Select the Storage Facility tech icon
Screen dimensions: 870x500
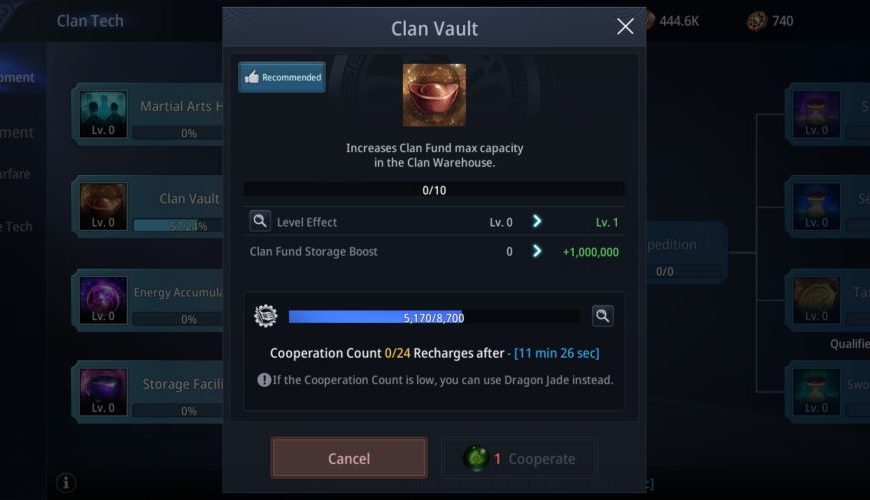(103, 392)
